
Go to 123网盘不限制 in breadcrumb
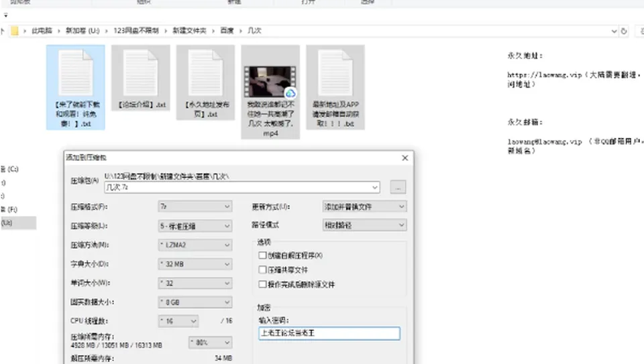136,31
